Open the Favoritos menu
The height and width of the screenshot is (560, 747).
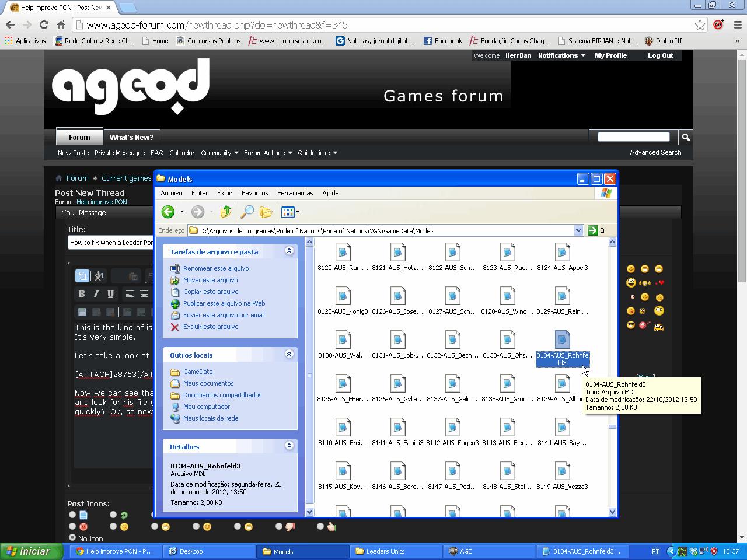tap(254, 193)
